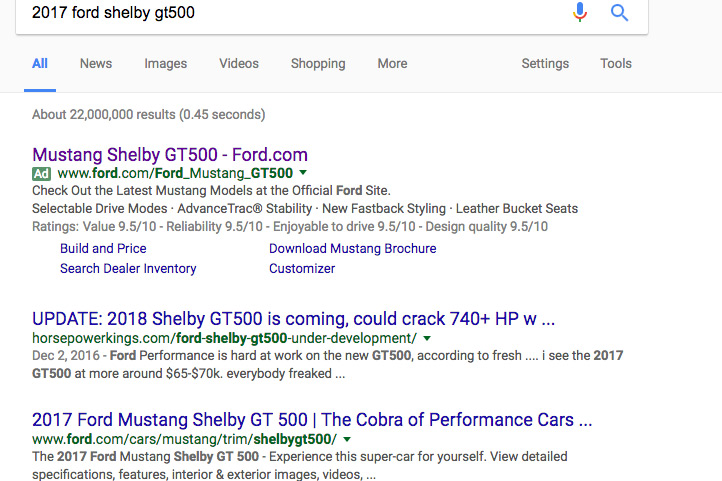Click the Build and Price sitelink

coord(103,248)
